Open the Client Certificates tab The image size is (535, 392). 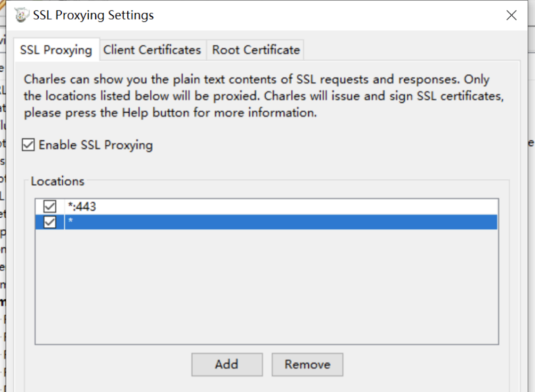click(152, 50)
